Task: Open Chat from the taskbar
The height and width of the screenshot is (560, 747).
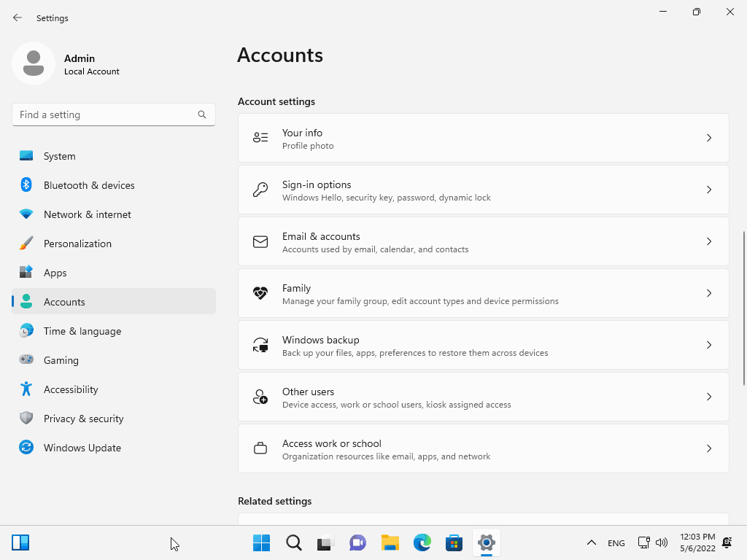Action: pos(357,542)
